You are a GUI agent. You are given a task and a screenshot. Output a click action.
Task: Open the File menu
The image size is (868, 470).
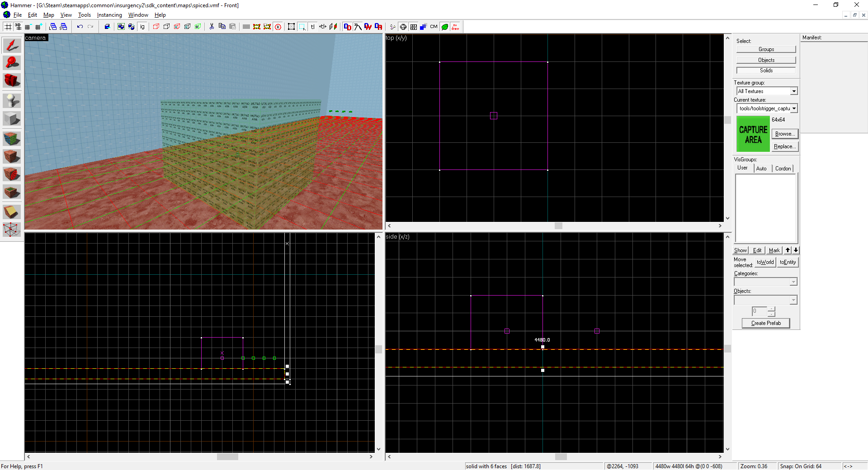tap(18, 15)
